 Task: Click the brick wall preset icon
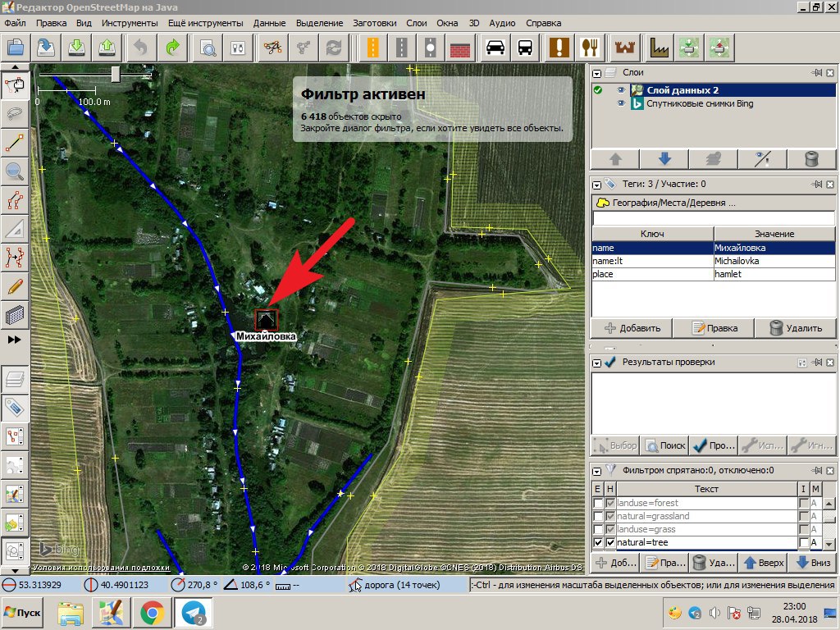459,47
